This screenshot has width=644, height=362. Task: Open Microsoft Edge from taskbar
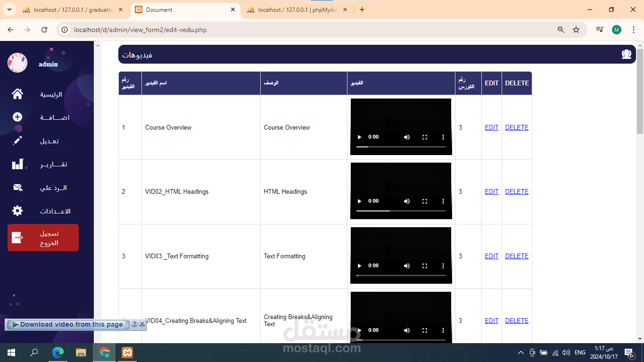coord(58,353)
